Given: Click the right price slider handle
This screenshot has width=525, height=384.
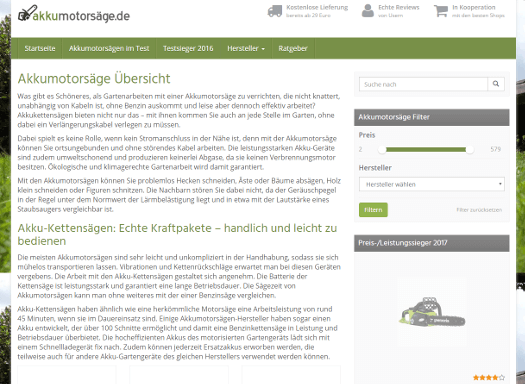Looking at the screenshot, I should pyautogui.click(x=470, y=150).
